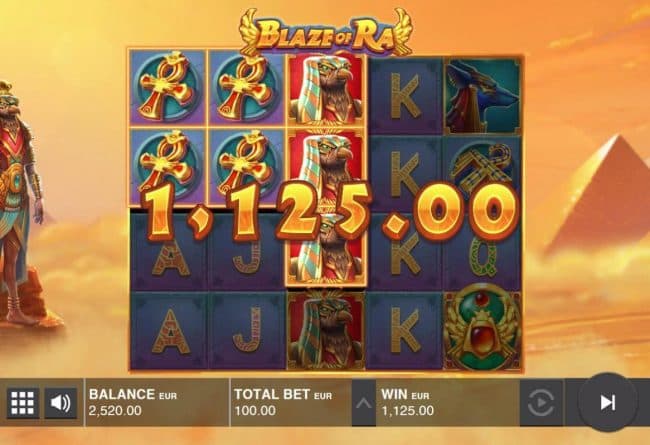Open the Total Bet panel showing 100.00
The image size is (650, 445).
point(291,402)
